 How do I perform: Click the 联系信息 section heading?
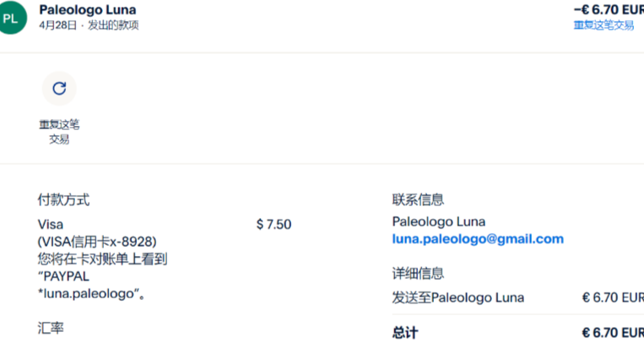[418, 200]
